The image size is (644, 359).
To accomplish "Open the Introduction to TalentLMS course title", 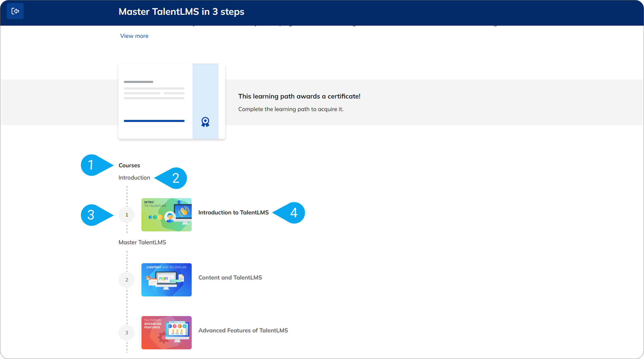I will pyautogui.click(x=233, y=213).
